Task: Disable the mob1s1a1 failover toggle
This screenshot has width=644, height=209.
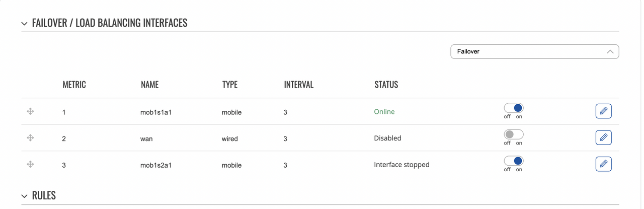Action: [x=514, y=108]
